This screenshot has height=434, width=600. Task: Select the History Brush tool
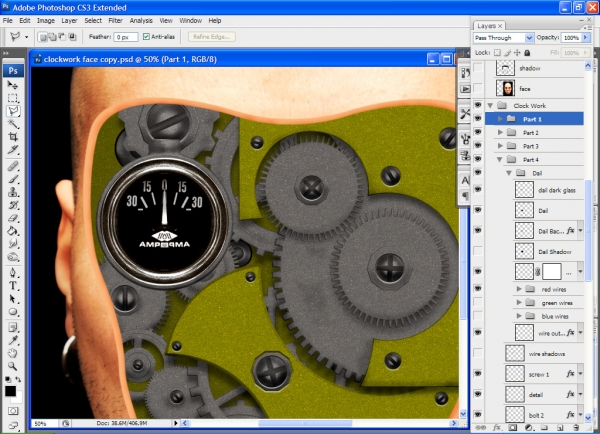click(x=13, y=205)
